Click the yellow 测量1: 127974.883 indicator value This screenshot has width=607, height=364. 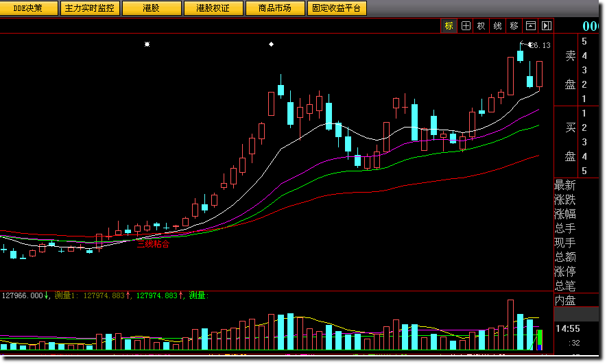[90, 295]
